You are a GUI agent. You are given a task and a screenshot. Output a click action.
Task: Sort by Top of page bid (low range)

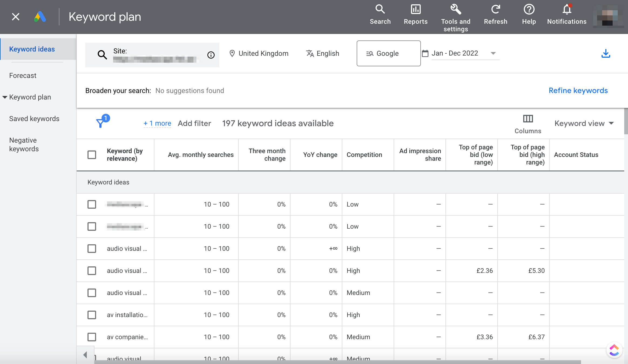[x=476, y=155]
